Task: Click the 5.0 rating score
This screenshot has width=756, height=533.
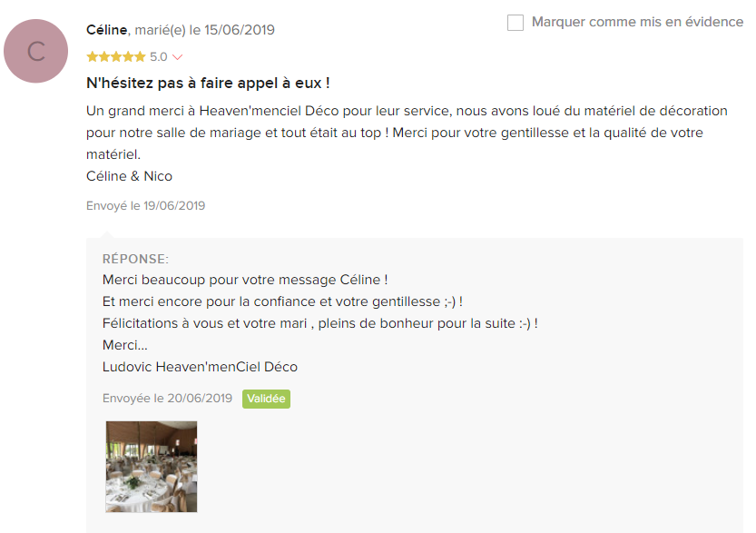Action: (158, 57)
